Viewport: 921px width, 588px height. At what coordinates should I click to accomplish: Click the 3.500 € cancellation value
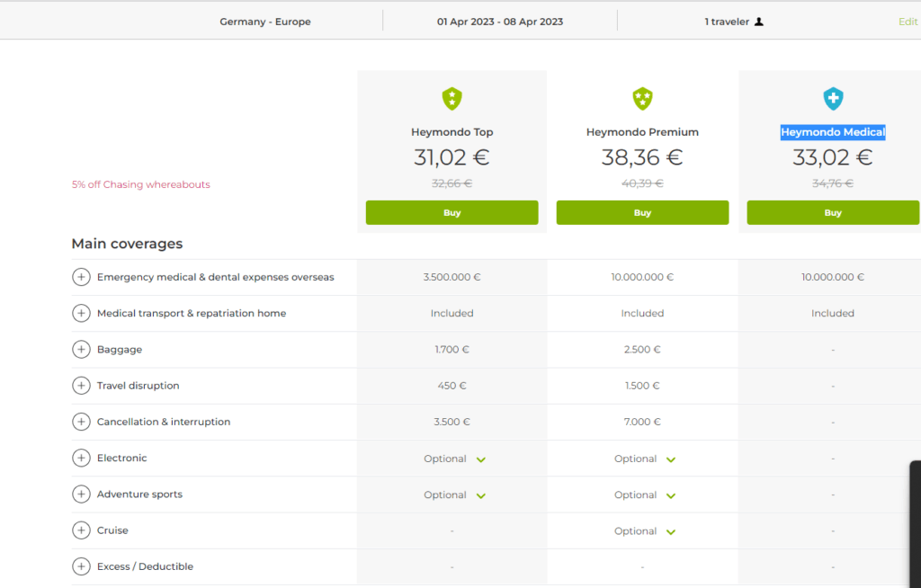pos(452,422)
